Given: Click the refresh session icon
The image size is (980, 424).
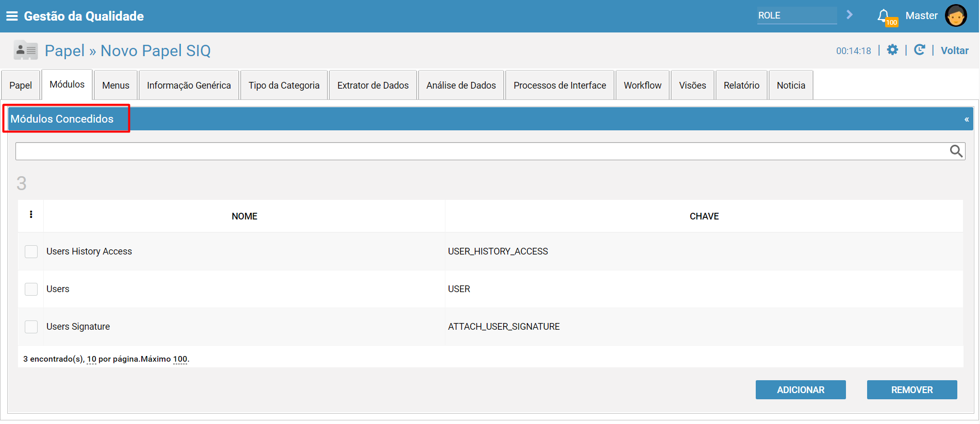Looking at the screenshot, I should tap(919, 50).
